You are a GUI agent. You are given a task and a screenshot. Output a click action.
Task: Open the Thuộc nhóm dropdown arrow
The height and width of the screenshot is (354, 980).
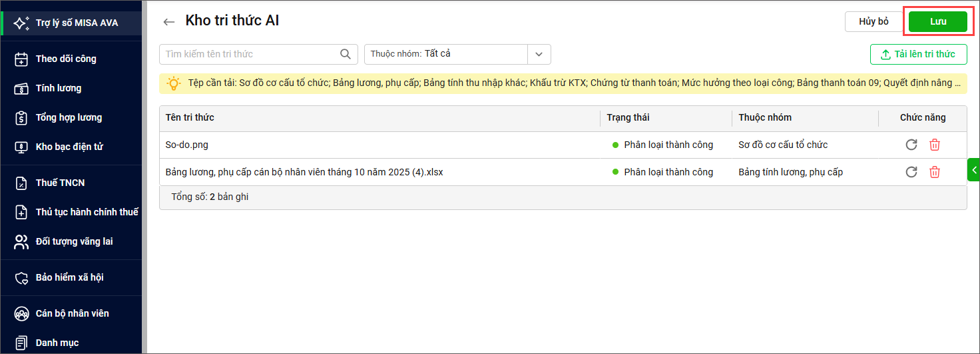pos(539,54)
